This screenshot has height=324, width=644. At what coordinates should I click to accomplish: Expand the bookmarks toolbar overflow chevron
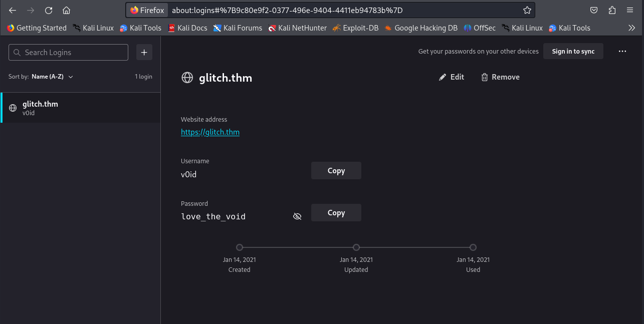click(x=631, y=28)
